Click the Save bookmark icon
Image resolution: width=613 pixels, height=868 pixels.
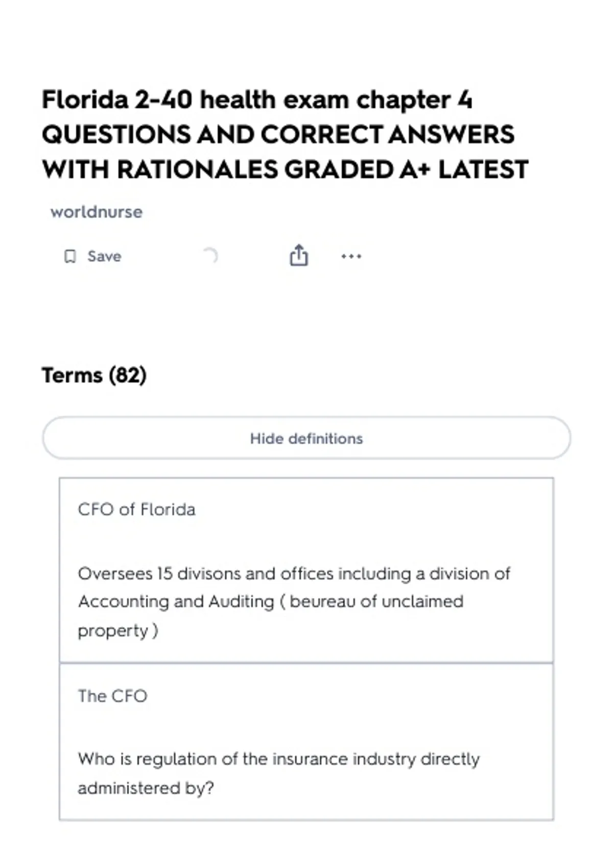tap(70, 256)
